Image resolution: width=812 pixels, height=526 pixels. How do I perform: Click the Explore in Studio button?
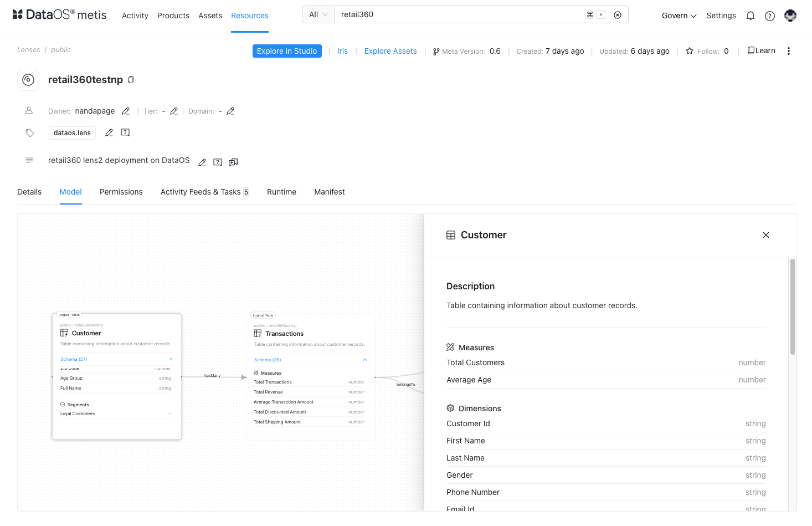pos(287,51)
